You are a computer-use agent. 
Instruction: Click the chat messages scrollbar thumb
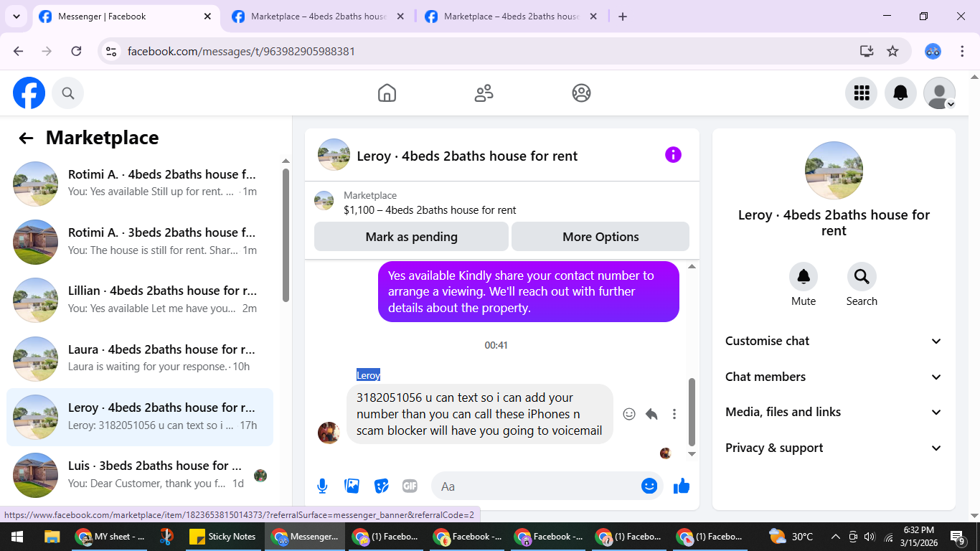click(692, 412)
